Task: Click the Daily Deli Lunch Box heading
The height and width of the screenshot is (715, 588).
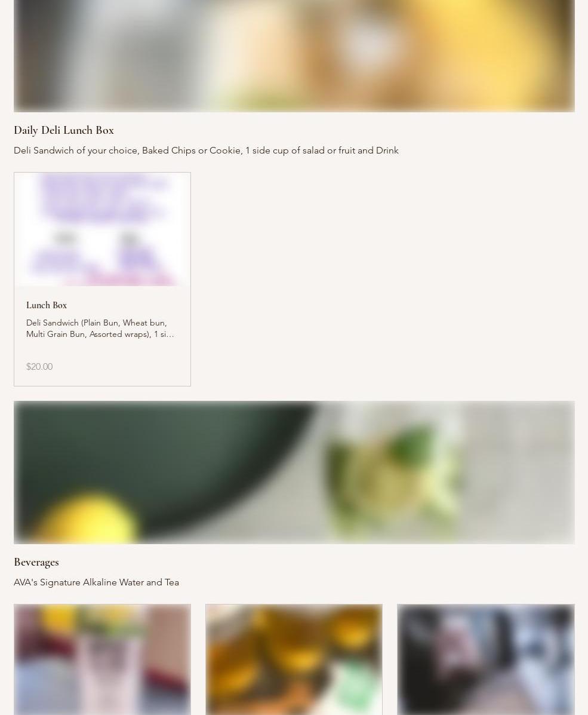Action: click(64, 130)
